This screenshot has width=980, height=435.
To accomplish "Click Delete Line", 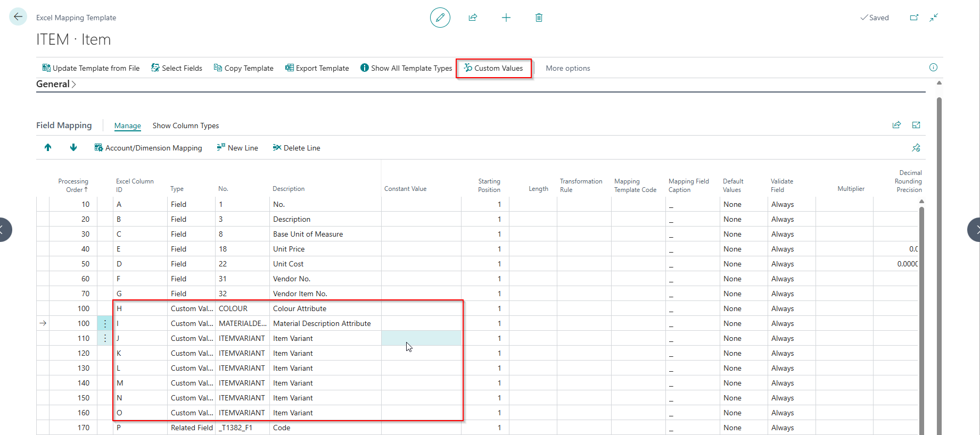I will point(297,148).
